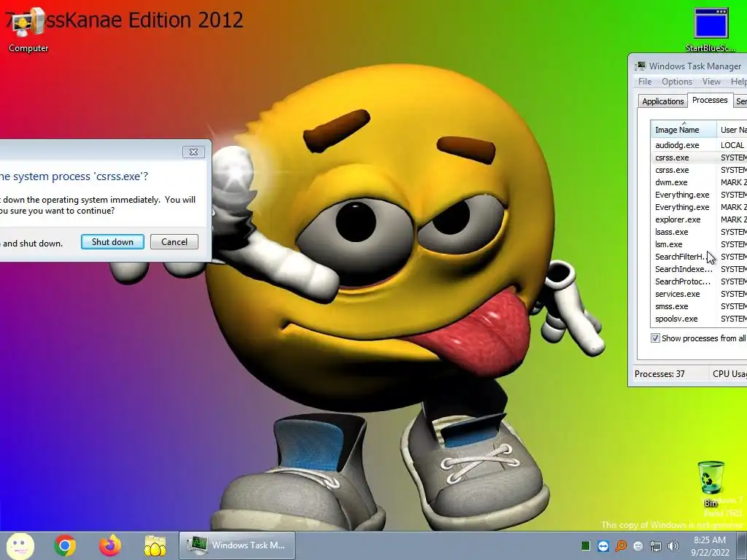
Task: Select the SearchIndexe... process
Action: click(x=699, y=268)
